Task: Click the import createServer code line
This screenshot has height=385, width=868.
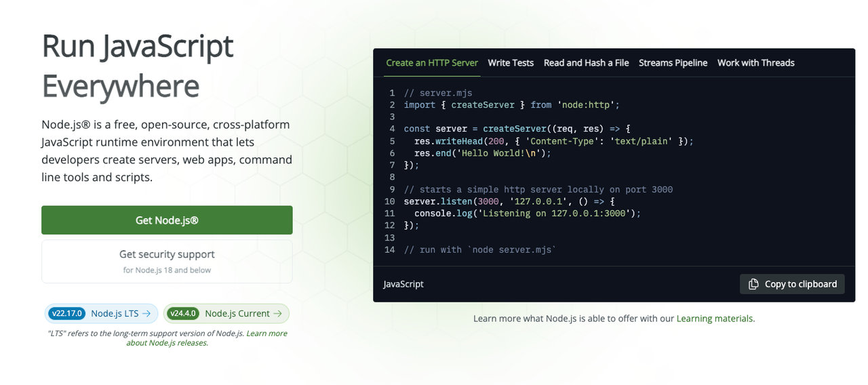Action: (x=512, y=105)
